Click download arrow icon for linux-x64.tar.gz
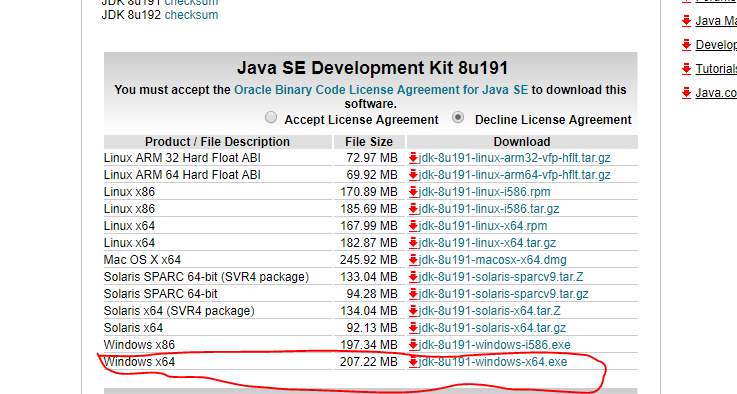The image size is (737, 394). coord(413,243)
